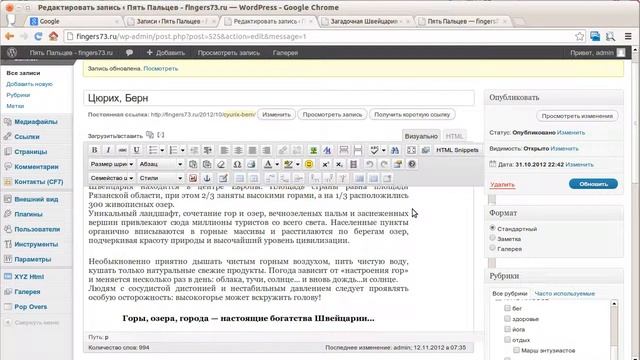Open find with binoculars icon
Viewport: 640px width, 360px height.
coord(395,150)
